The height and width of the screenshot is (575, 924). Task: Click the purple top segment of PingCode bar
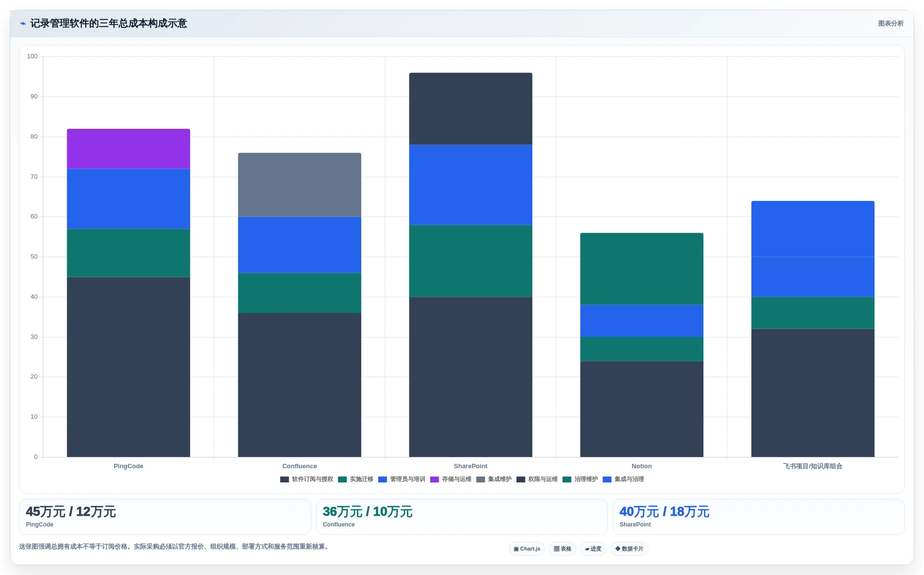tap(128, 149)
